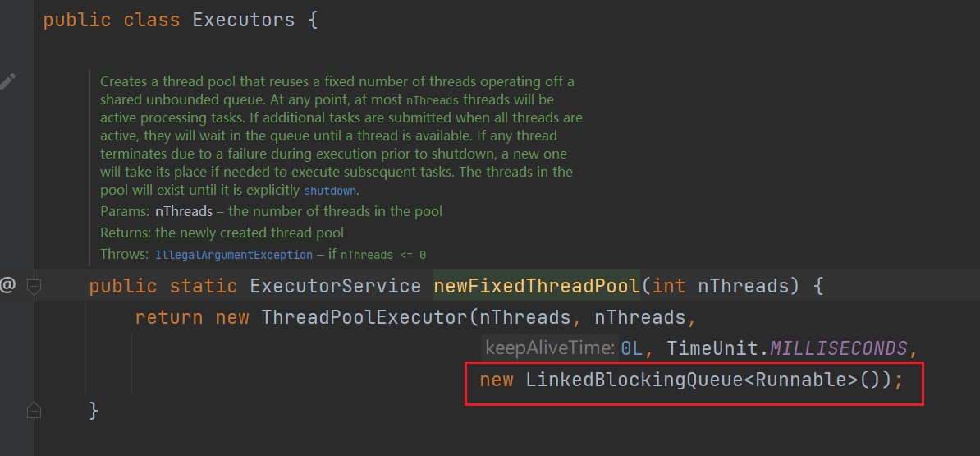Click the @ gutter icon beside newFixedThreadPool

click(7, 285)
